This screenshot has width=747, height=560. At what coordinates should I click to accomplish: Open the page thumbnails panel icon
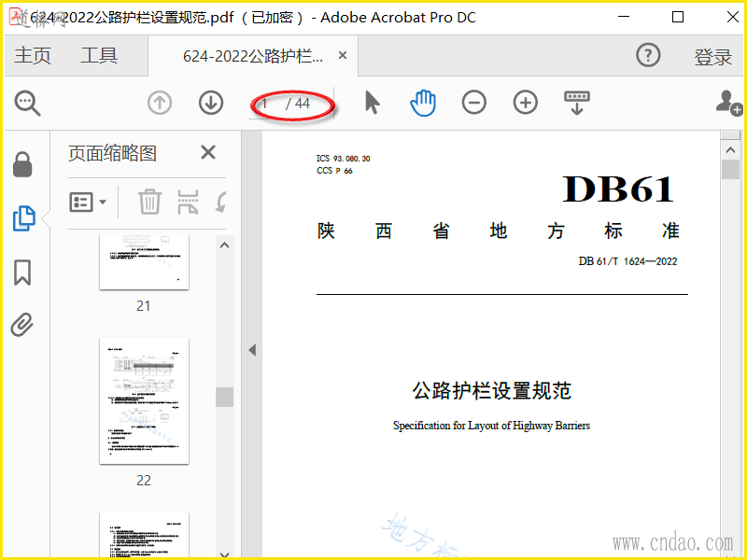click(24, 218)
